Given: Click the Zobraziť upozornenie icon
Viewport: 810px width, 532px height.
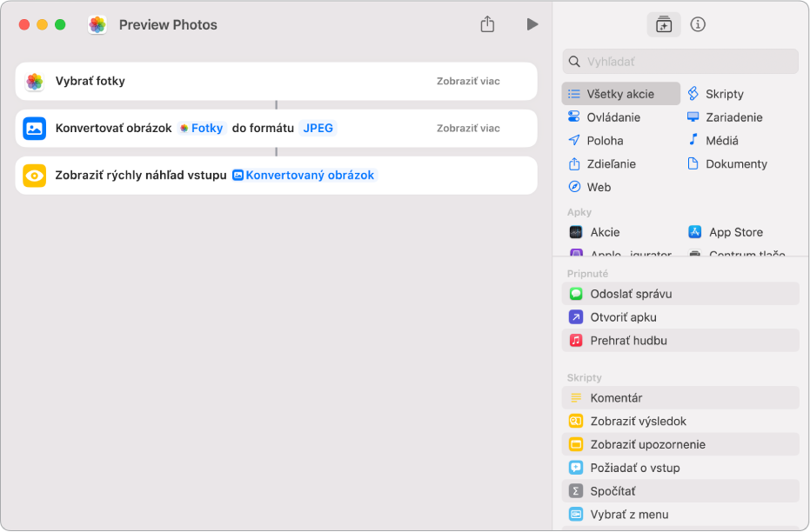Looking at the screenshot, I should (x=575, y=444).
